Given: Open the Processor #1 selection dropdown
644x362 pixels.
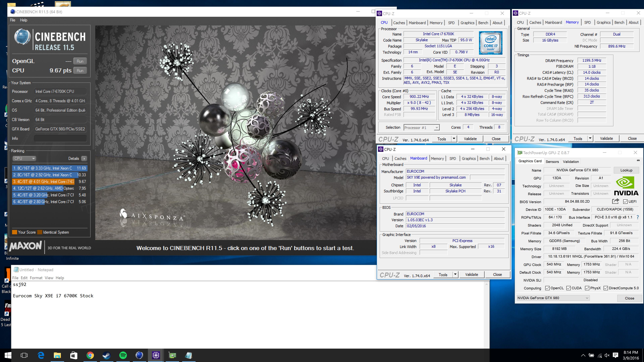Looking at the screenshot, I should [421, 128].
